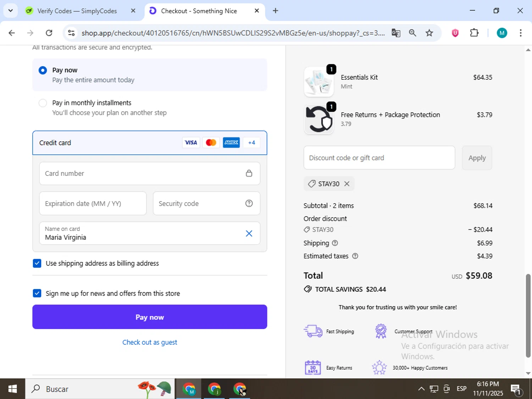
Task: Focus the Security code field
Action: pyautogui.click(x=206, y=204)
